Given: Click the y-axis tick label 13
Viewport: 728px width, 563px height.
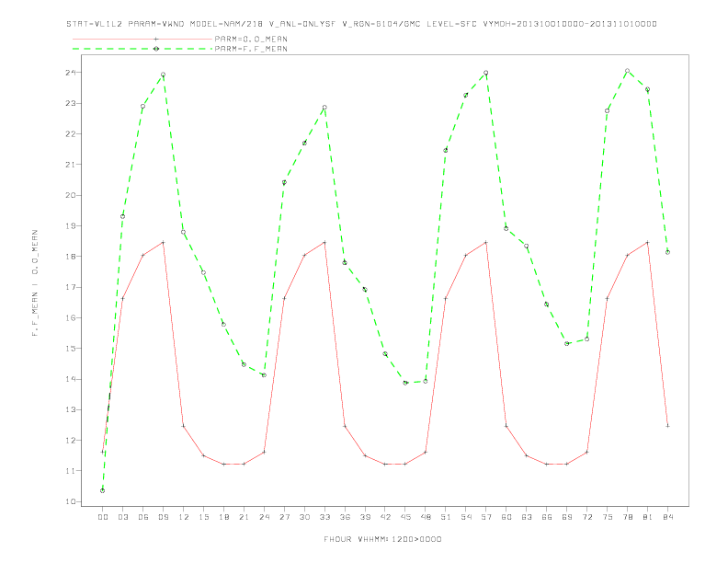Looking at the screenshot, I should pyautogui.click(x=71, y=409).
